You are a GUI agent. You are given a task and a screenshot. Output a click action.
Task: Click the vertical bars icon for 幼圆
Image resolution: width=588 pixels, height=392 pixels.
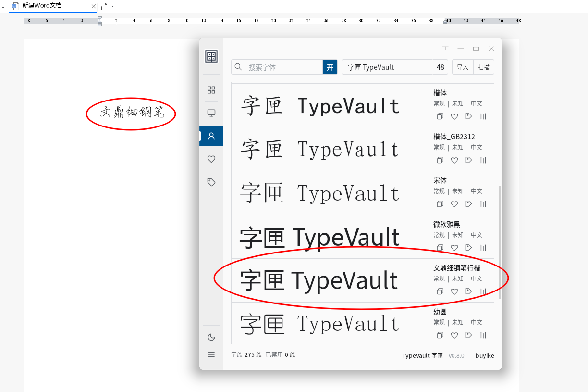(x=483, y=335)
